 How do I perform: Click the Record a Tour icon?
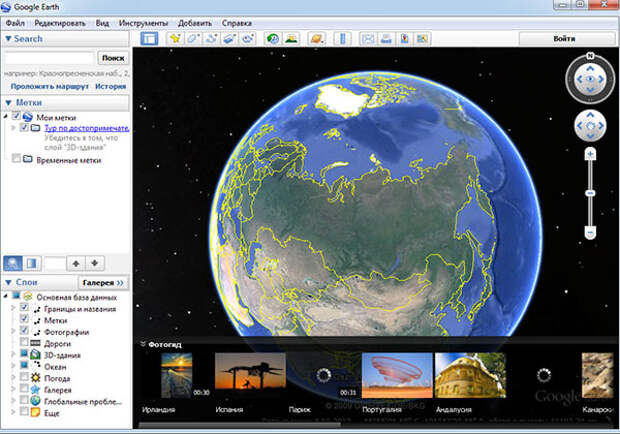tap(248, 38)
